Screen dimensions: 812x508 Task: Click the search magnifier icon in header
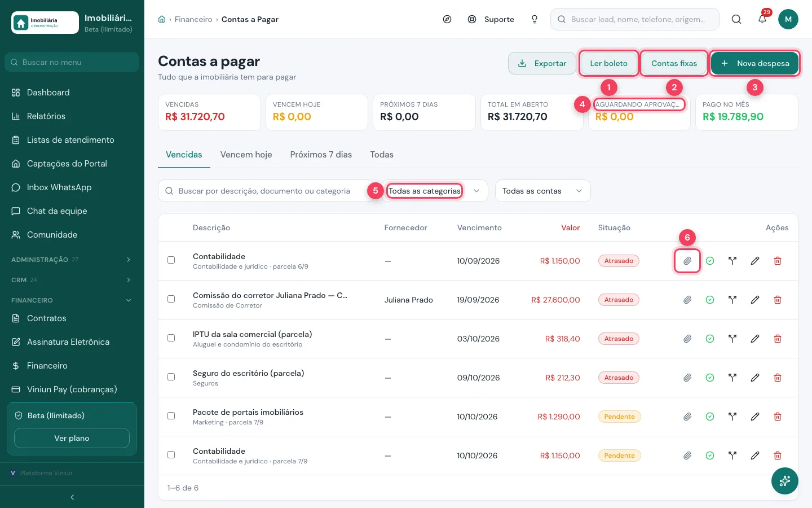pos(736,19)
